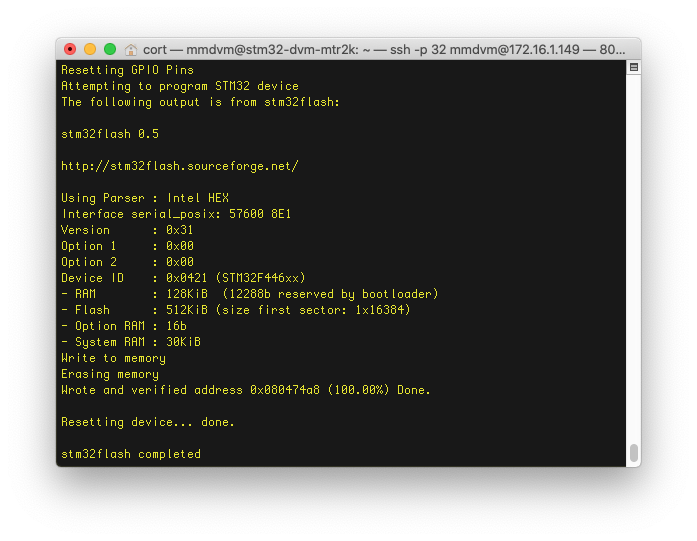Maximize the terminal with green button

110,49
